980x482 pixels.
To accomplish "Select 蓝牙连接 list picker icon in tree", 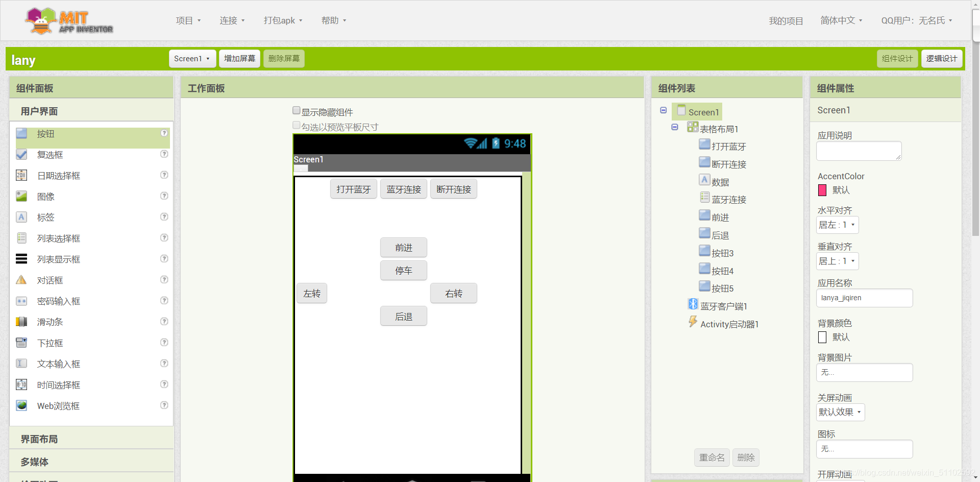I will [x=704, y=198].
